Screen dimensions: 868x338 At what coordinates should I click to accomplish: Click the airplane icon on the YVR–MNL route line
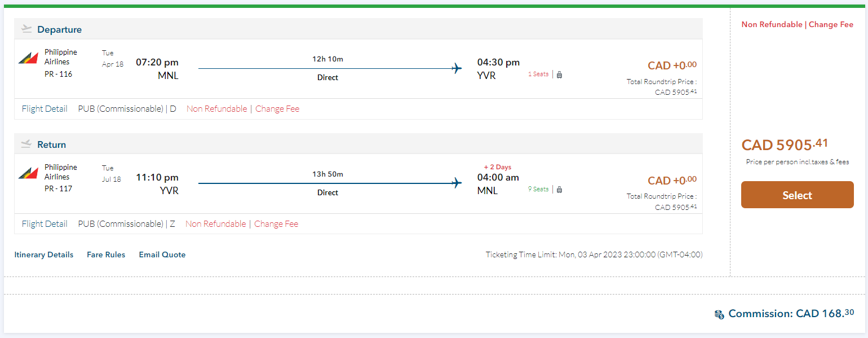[457, 183]
